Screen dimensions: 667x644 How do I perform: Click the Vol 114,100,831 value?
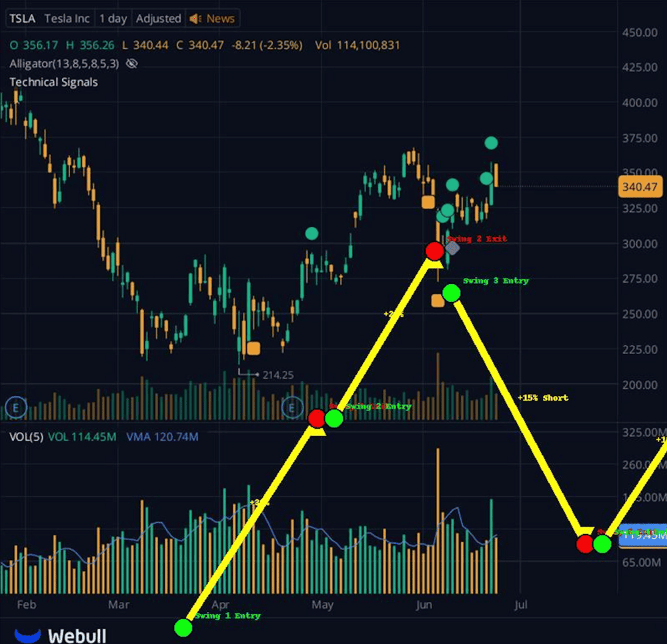tap(358, 45)
